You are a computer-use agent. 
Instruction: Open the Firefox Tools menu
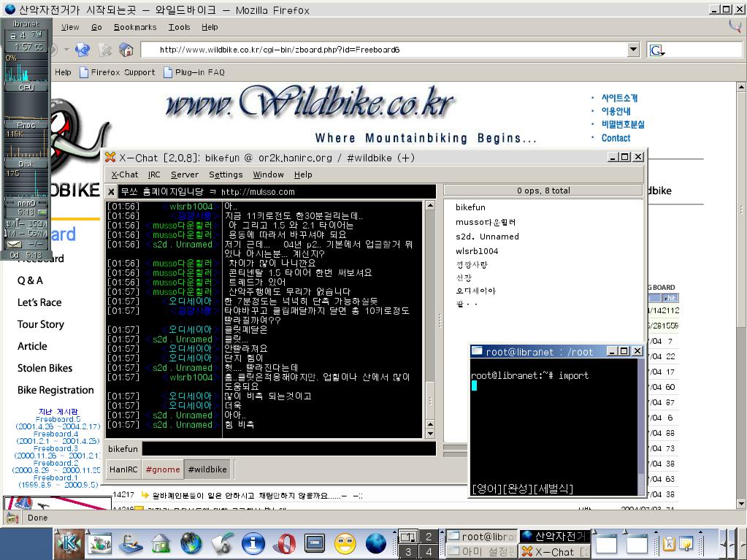click(x=179, y=27)
